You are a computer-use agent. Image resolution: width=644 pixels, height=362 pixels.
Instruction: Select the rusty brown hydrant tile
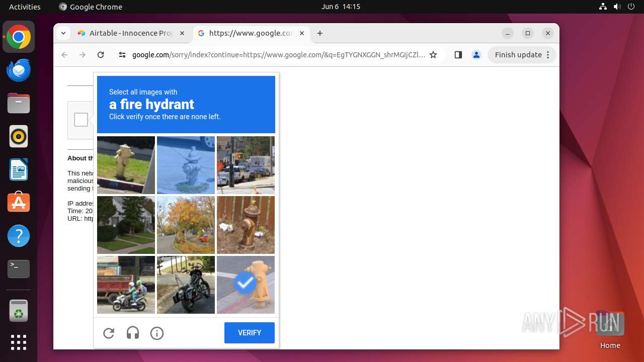pos(246,225)
